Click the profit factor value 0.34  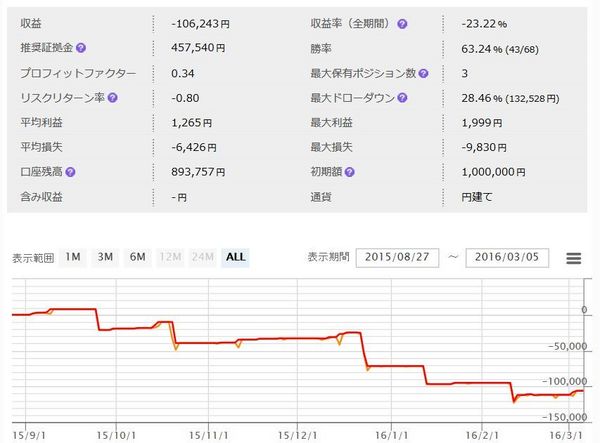pos(183,73)
